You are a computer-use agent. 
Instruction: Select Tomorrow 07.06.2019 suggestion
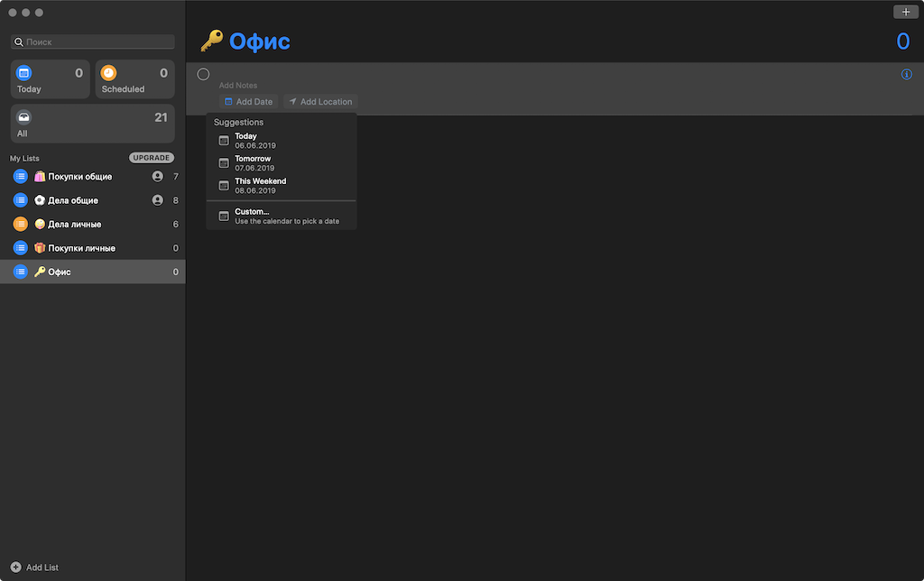click(x=282, y=163)
